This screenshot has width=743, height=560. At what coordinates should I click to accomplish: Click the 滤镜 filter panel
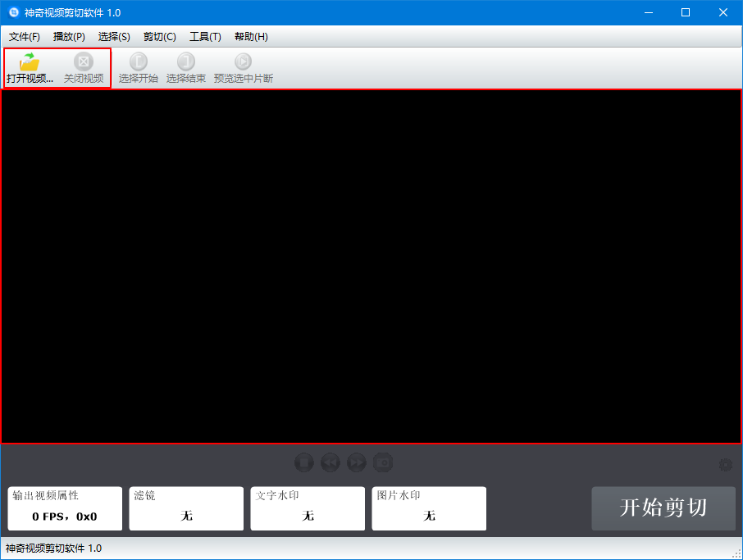[186, 508]
